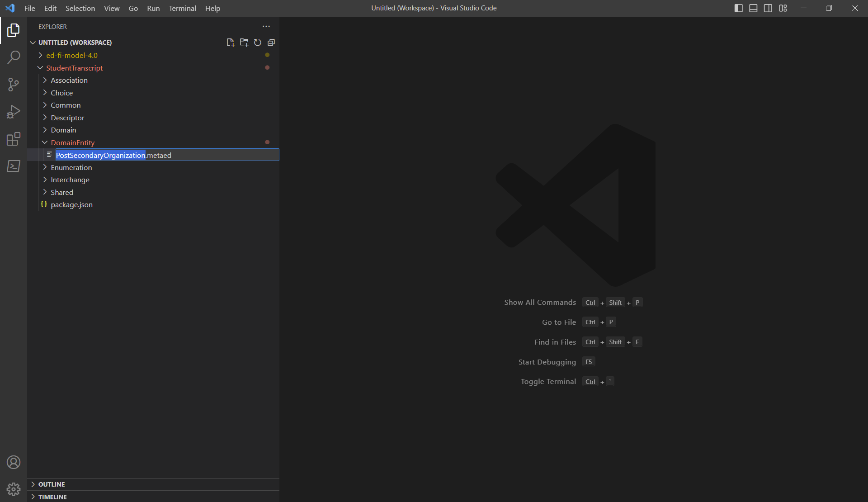Open the Selection menu
The image size is (868, 502).
[80, 8]
